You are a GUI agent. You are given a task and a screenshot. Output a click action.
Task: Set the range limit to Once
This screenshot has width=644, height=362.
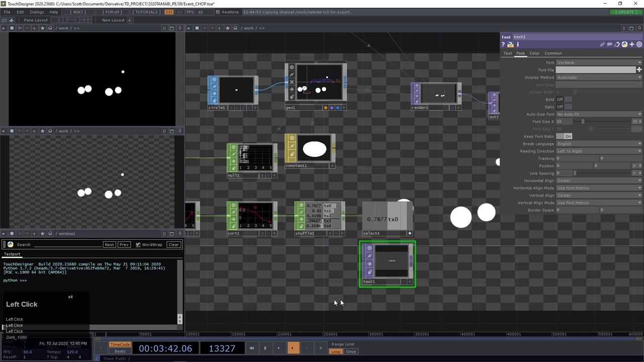tap(351, 351)
